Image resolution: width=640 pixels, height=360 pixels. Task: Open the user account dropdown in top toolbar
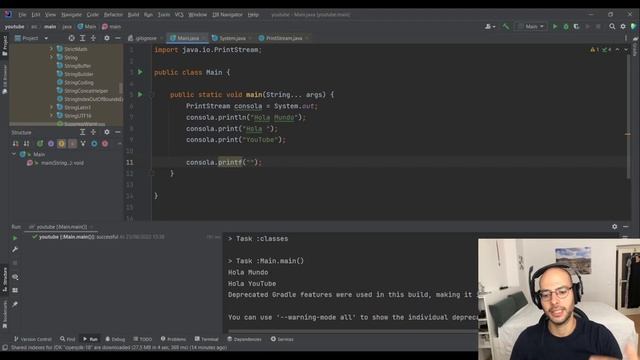(490, 27)
